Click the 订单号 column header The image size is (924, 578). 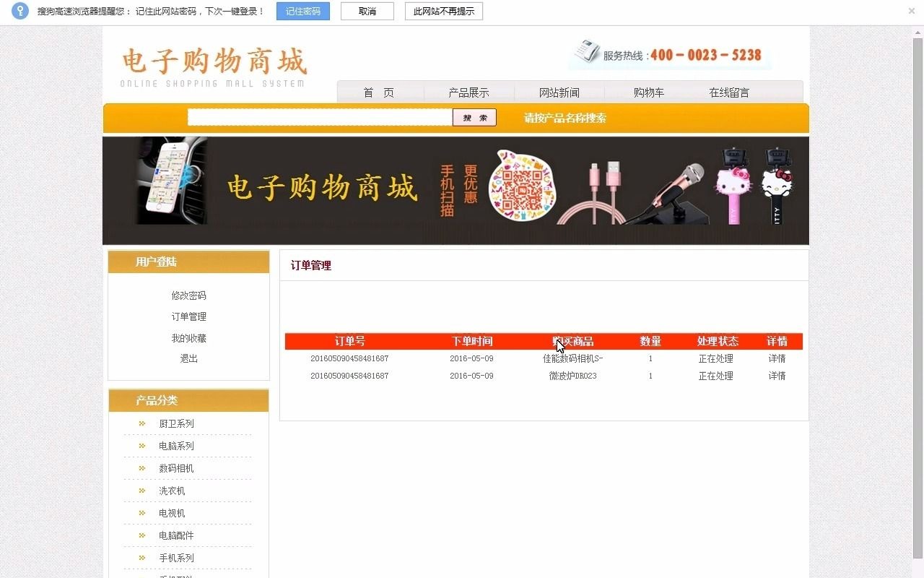[349, 341]
